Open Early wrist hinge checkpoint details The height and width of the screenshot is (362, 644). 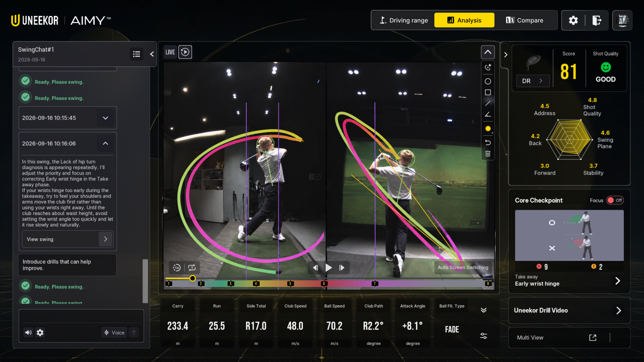tap(617, 281)
